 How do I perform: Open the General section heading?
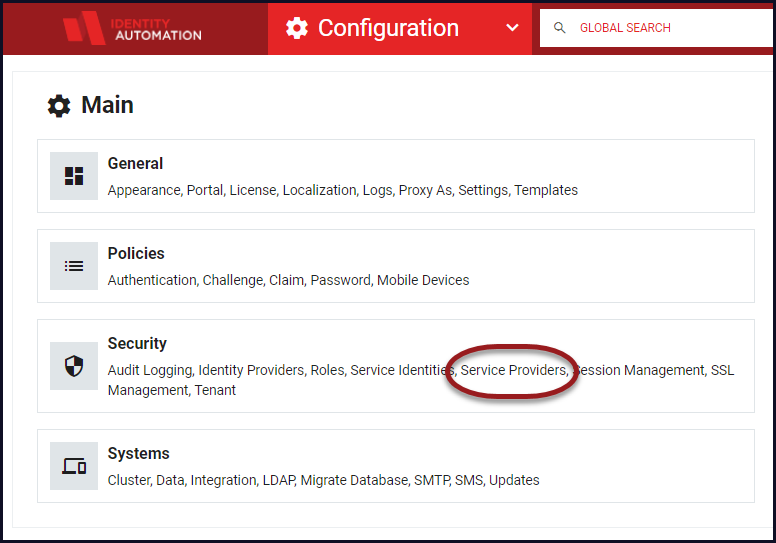[x=135, y=163]
